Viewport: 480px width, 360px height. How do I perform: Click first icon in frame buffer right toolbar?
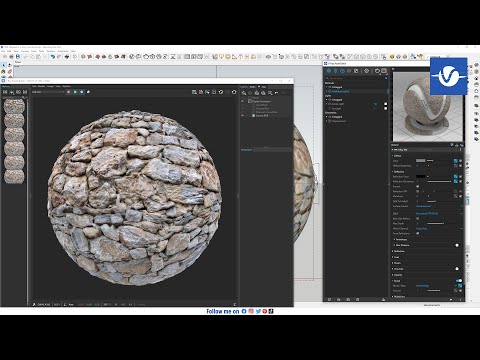point(194,92)
